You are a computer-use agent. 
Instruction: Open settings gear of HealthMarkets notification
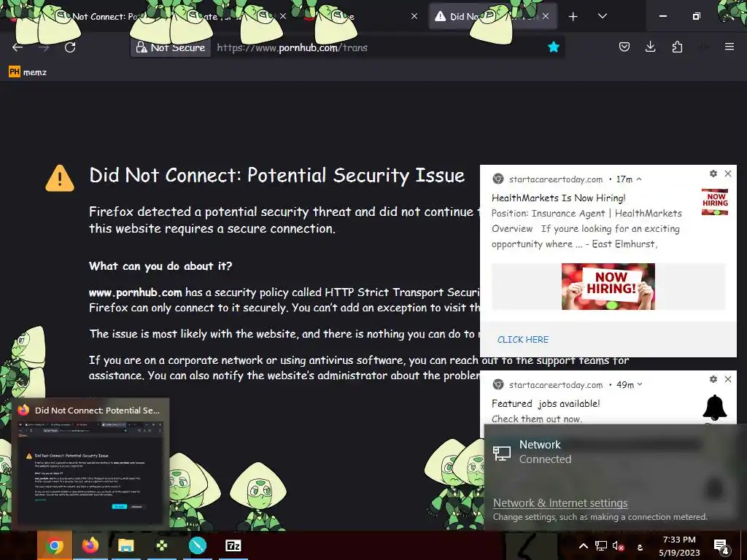click(713, 174)
